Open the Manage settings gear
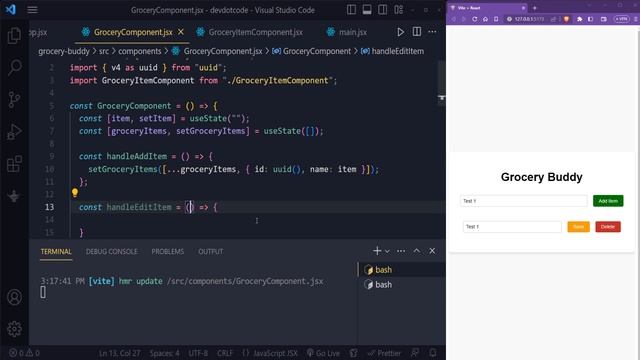 pyautogui.click(x=14, y=329)
